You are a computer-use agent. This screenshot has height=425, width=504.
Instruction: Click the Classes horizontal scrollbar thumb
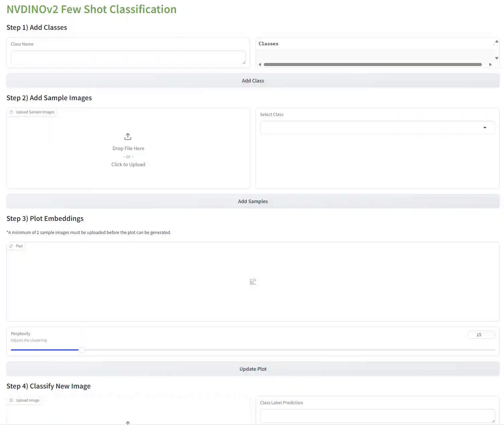point(372,65)
